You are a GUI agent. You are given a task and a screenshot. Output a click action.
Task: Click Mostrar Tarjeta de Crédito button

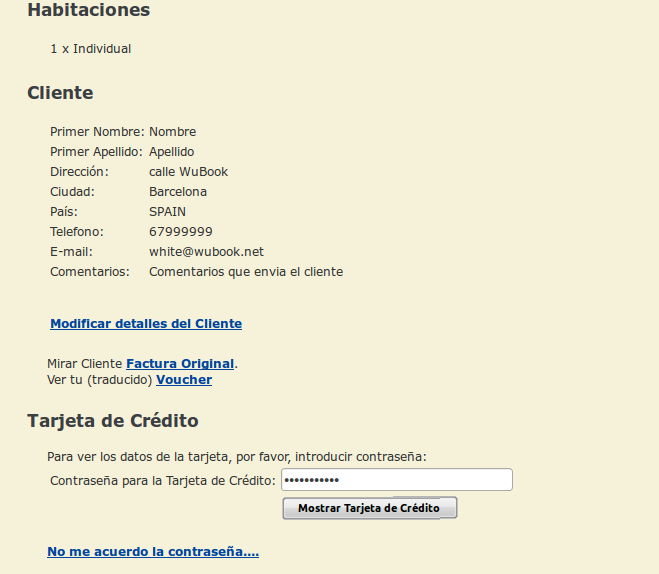click(x=369, y=508)
